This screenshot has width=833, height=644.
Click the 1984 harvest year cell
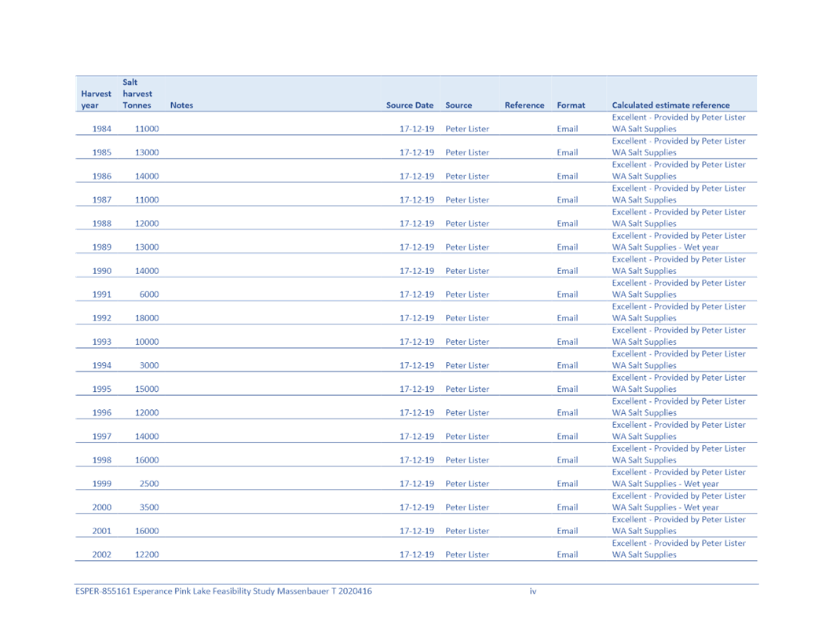[x=101, y=129]
